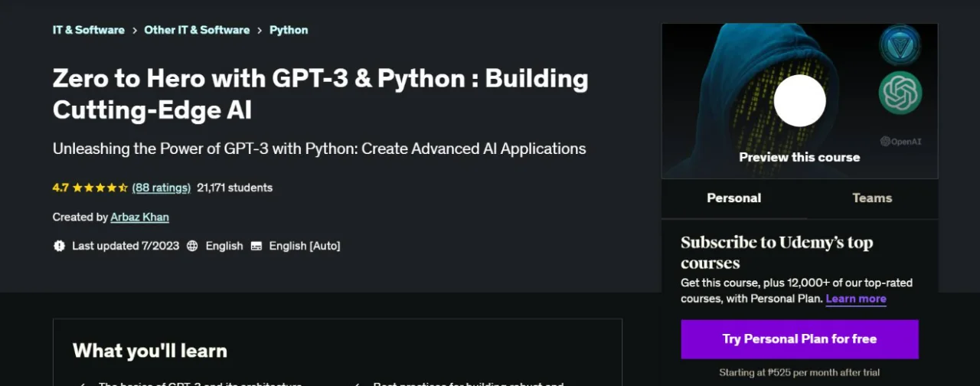Switch to the Personal tab
Screen dimensions: 980x386
(x=733, y=198)
